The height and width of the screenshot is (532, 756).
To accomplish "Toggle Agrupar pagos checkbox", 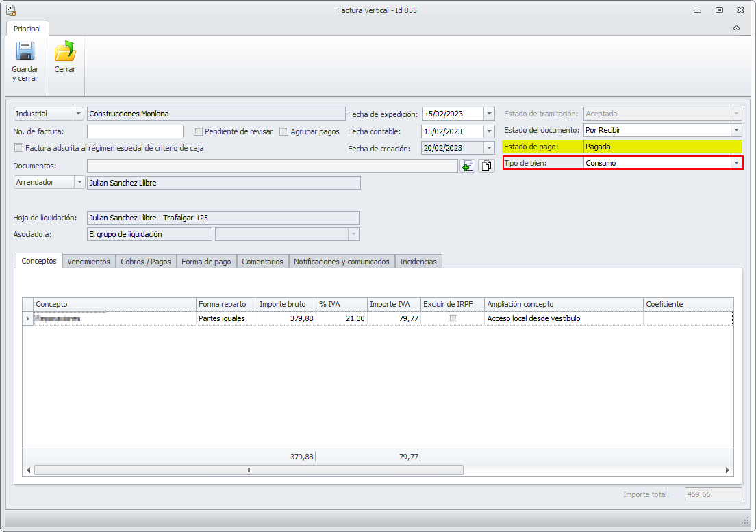I will 284,131.
